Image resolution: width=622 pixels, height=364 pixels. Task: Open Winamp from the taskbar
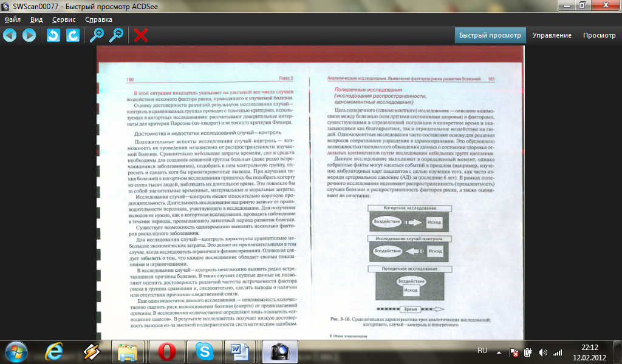coord(91,352)
